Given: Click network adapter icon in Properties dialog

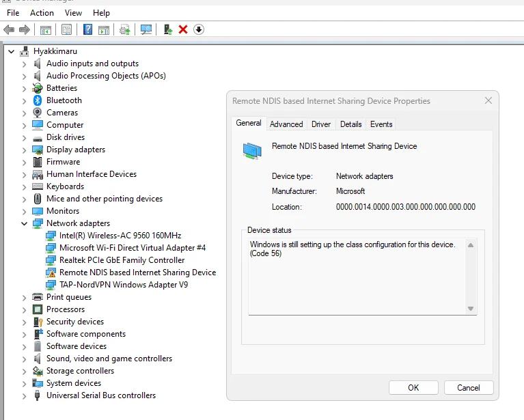Looking at the screenshot, I should pyautogui.click(x=252, y=150).
